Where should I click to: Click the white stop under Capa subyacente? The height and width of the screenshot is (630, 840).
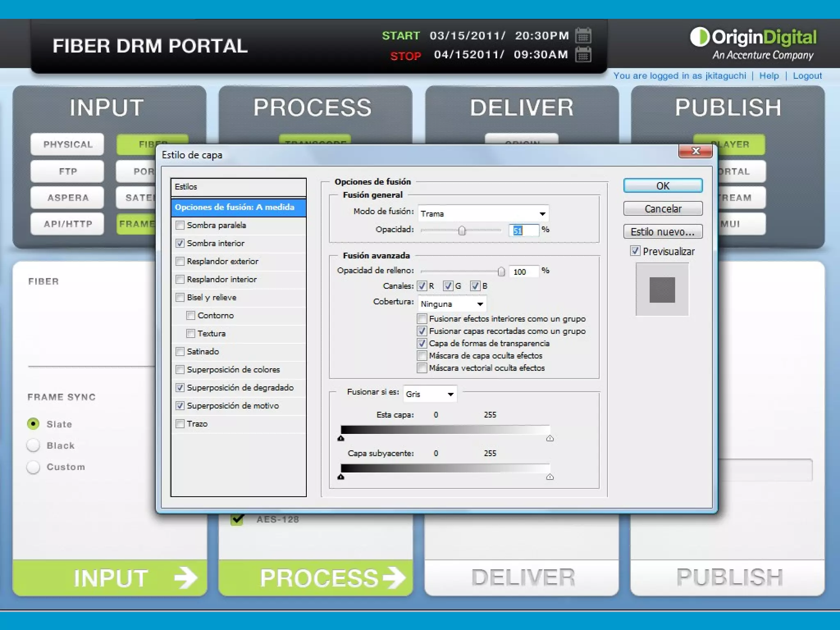point(550,477)
